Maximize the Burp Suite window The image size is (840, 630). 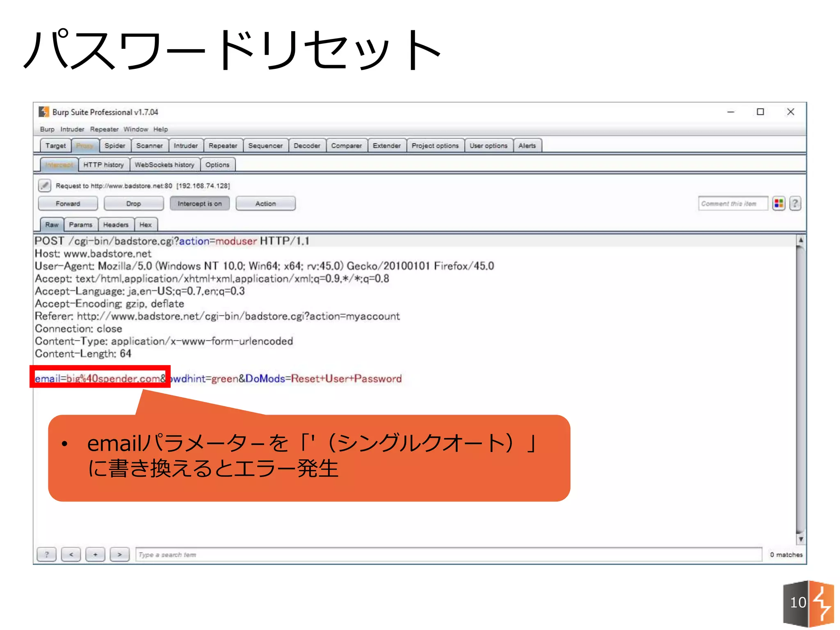[x=760, y=112]
